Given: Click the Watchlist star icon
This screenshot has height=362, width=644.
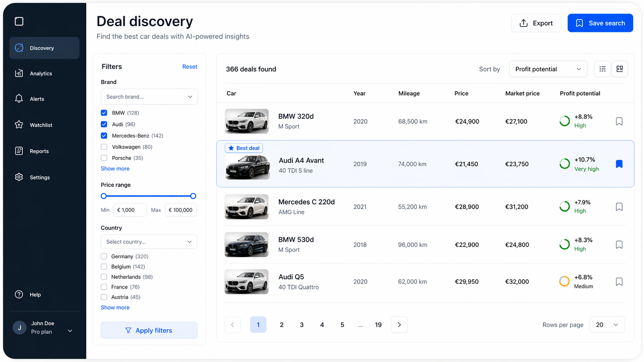Looking at the screenshot, I should click(x=19, y=125).
